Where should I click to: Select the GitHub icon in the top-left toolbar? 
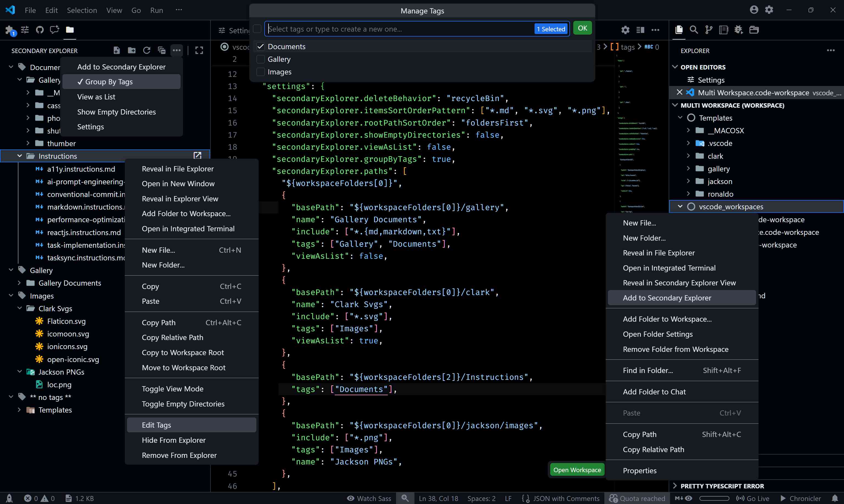point(40,30)
